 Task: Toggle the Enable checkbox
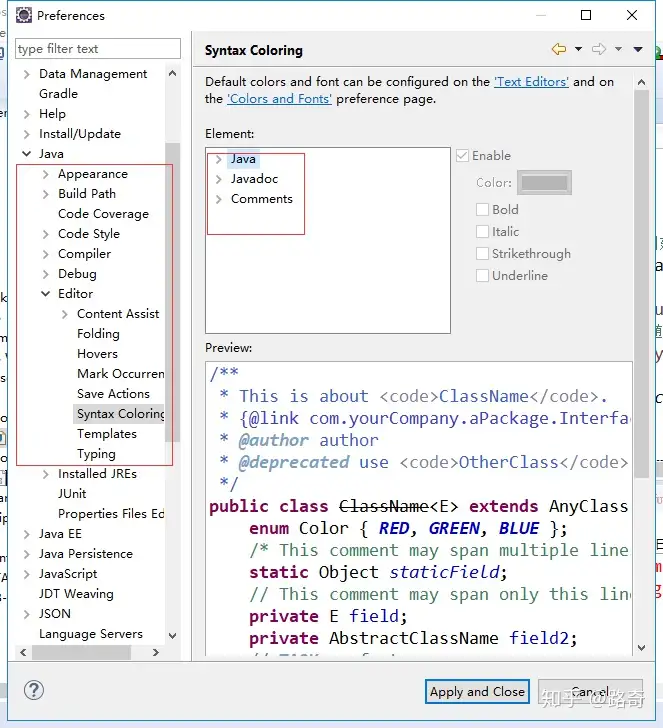[462, 156]
